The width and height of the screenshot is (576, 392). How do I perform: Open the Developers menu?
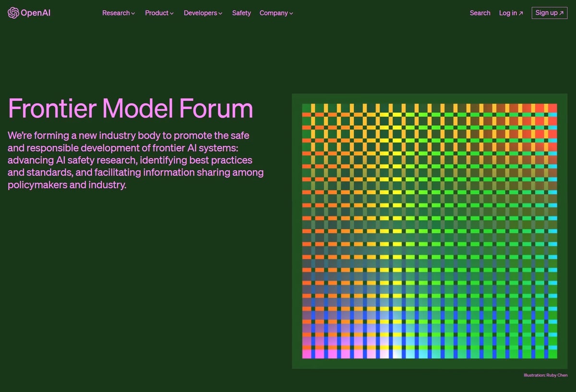click(203, 13)
